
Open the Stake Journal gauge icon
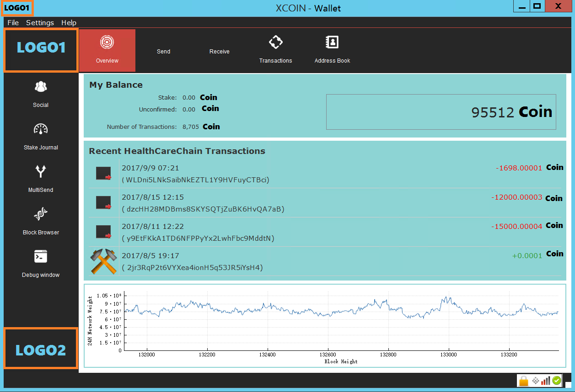tap(41, 129)
